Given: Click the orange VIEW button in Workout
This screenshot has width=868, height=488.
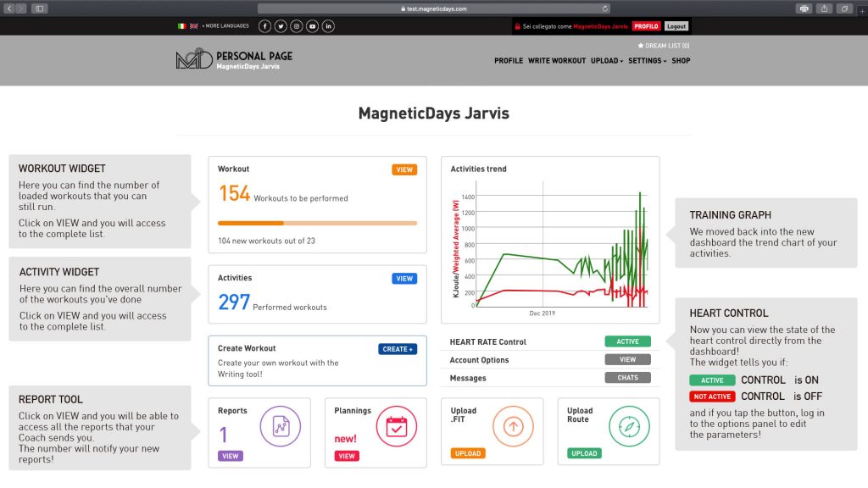Looking at the screenshot, I should point(404,169).
